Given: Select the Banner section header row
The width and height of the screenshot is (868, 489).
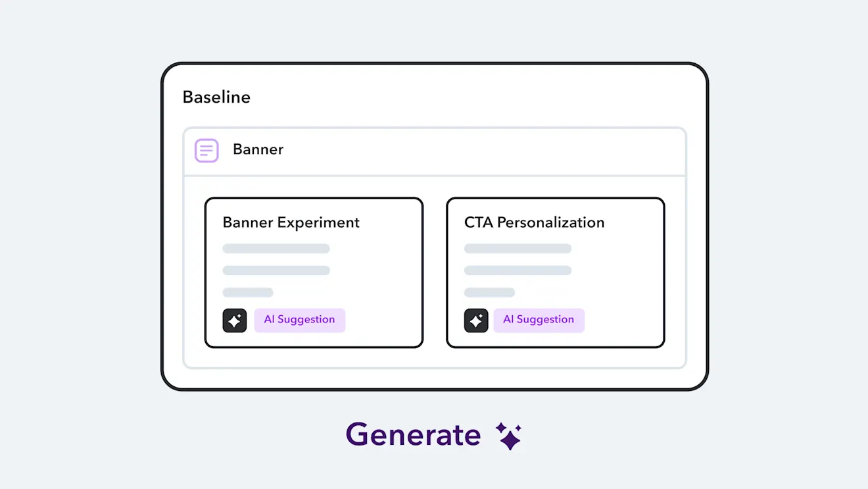Looking at the screenshot, I should [x=435, y=151].
